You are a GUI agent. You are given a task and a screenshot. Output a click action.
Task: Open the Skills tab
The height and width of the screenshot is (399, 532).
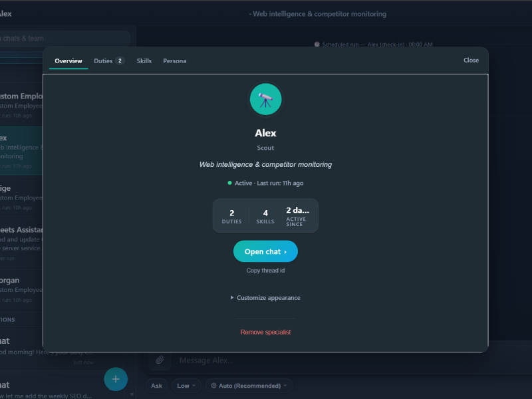click(x=144, y=61)
